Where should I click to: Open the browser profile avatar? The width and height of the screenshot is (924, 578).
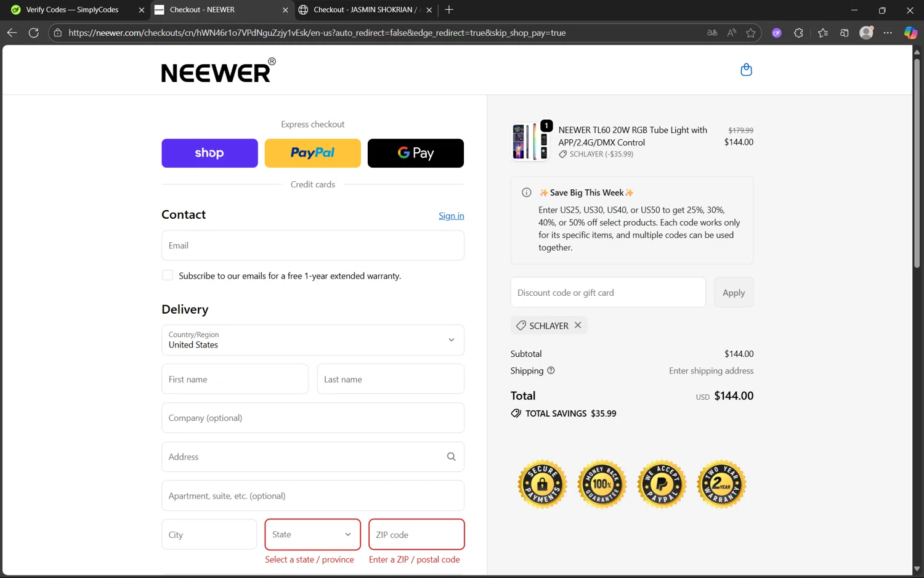click(866, 33)
